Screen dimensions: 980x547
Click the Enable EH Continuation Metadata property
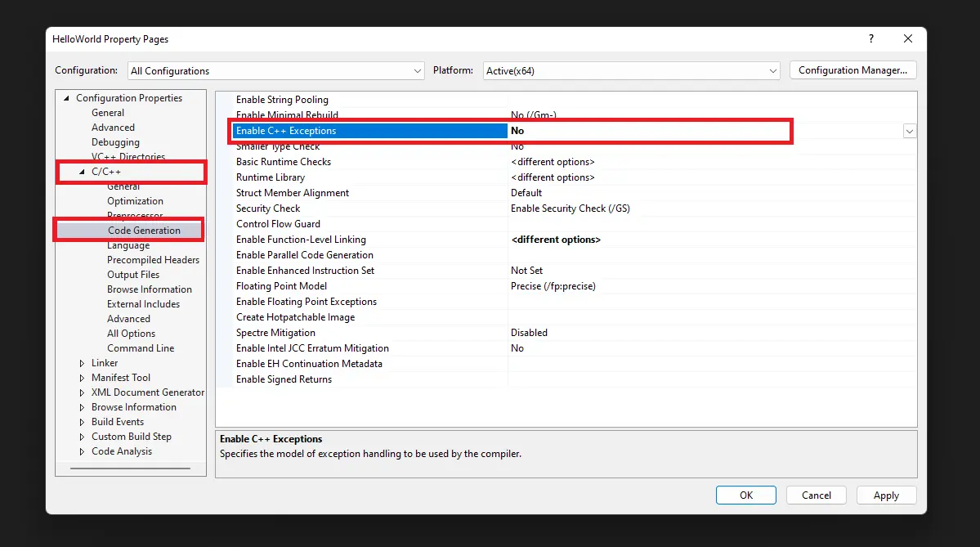pos(309,364)
